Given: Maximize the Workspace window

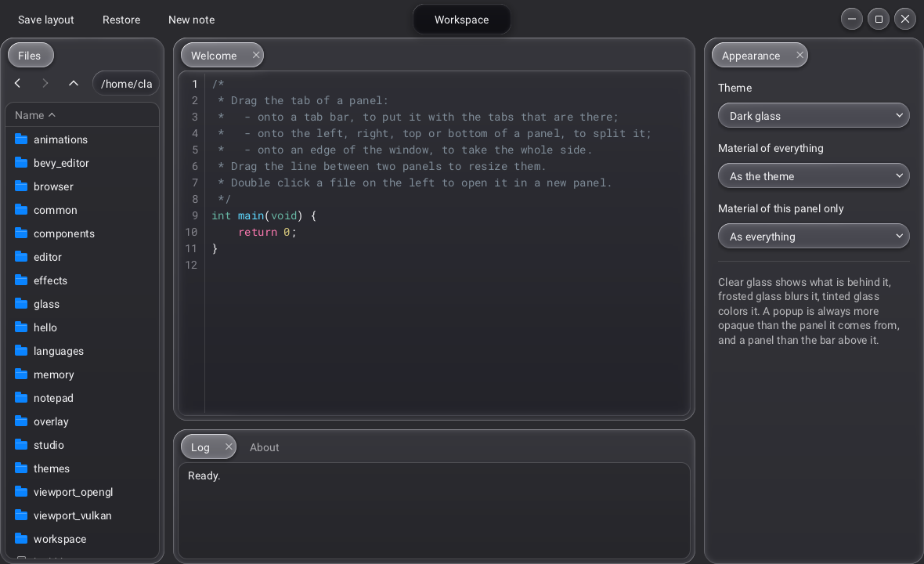Looking at the screenshot, I should click(x=878, y=19).
